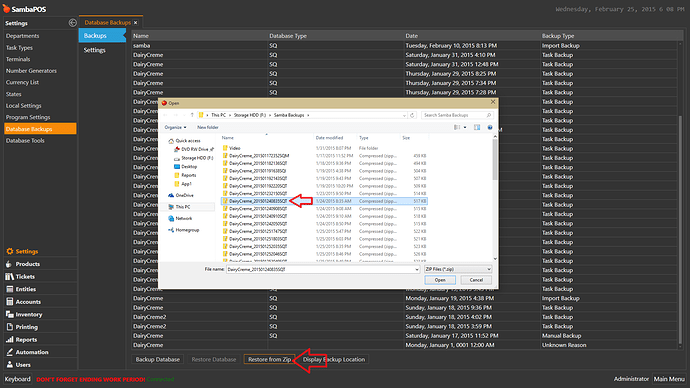The image size is (690, 388).
Task: Click the Restore from Zip button
Action: pyautogui.click(x=269, y=359)
